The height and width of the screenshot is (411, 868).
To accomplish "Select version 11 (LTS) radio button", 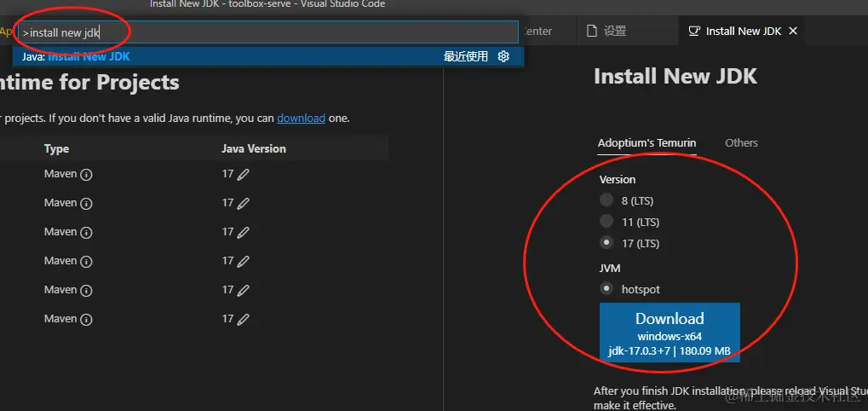I will coord(606,222).
